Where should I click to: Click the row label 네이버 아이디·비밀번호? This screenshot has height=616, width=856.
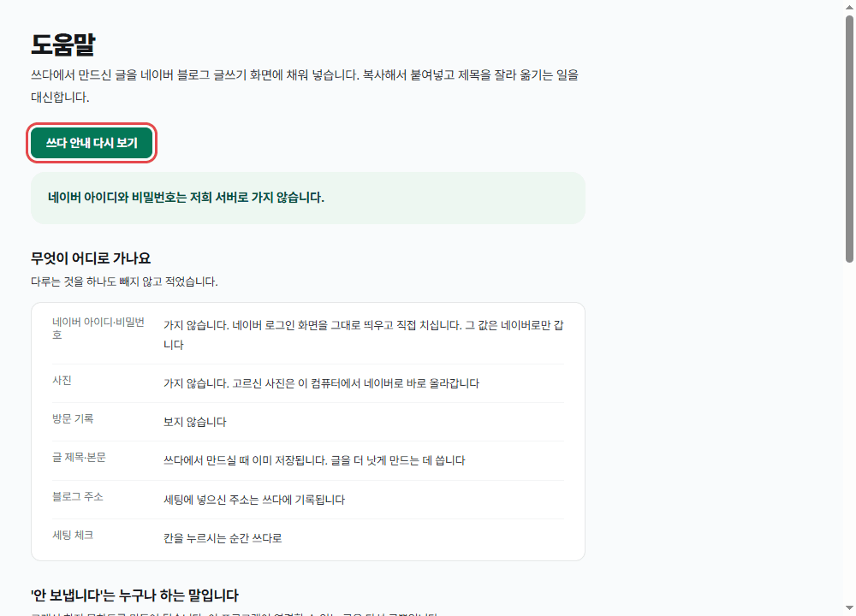(x=98, y=329)
